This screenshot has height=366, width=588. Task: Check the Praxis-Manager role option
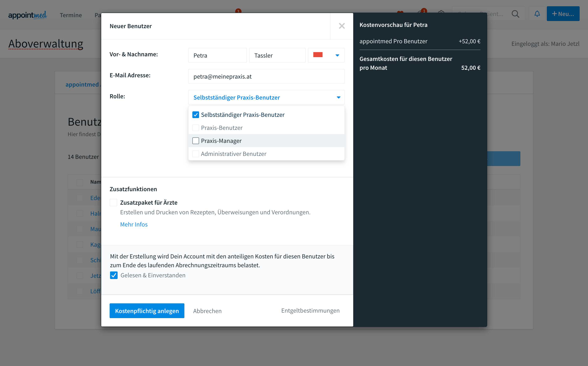[x=196, y=141]
